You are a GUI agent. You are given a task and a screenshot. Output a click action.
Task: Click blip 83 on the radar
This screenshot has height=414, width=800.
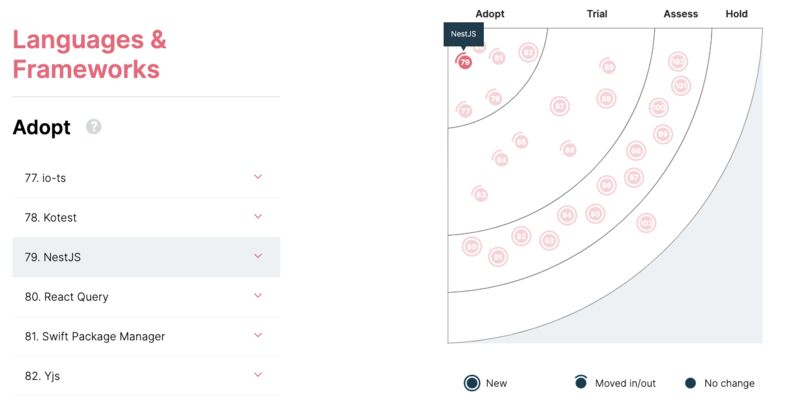coord(480,194)
